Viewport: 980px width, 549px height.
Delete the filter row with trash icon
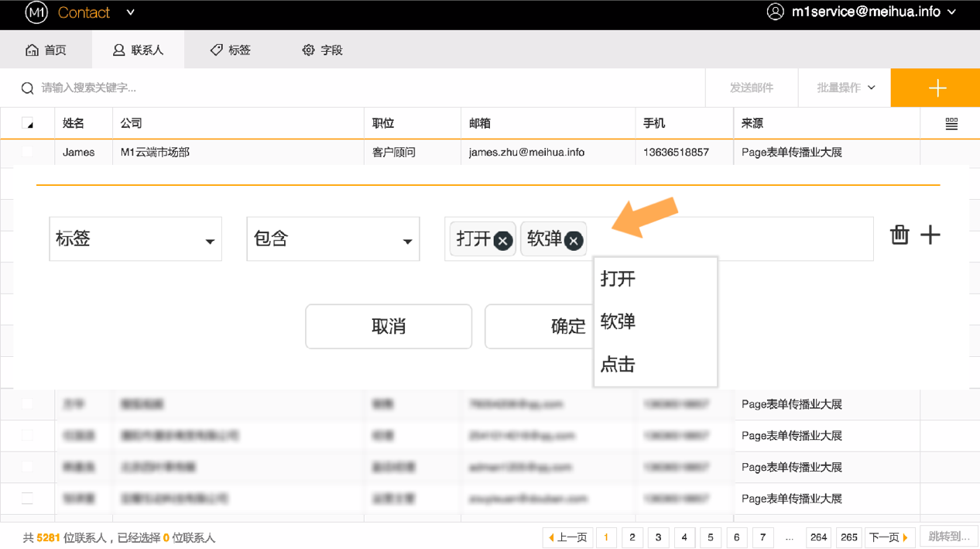pos(899,235)
